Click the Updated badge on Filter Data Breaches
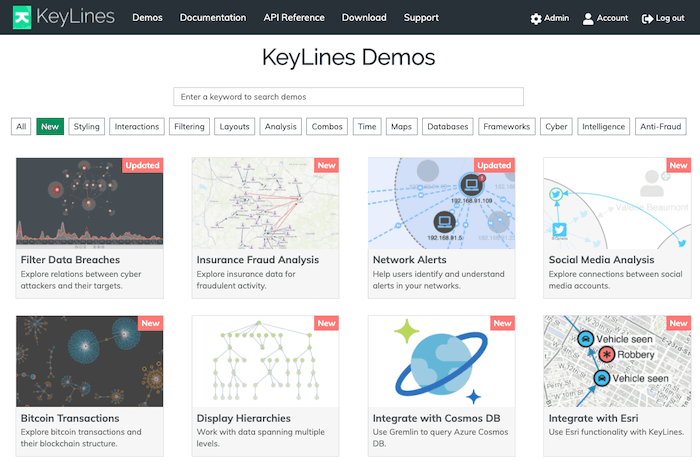 tap(142, 165)
